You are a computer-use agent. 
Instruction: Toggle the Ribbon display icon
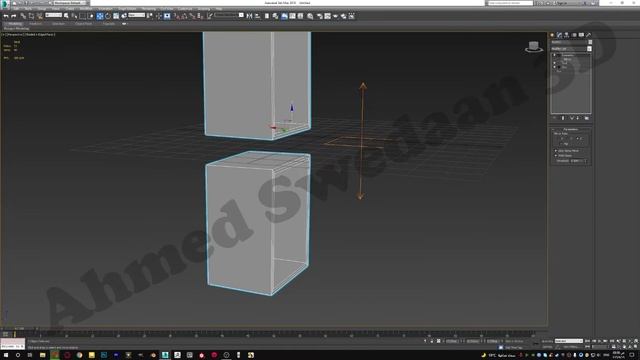[284, 16]
